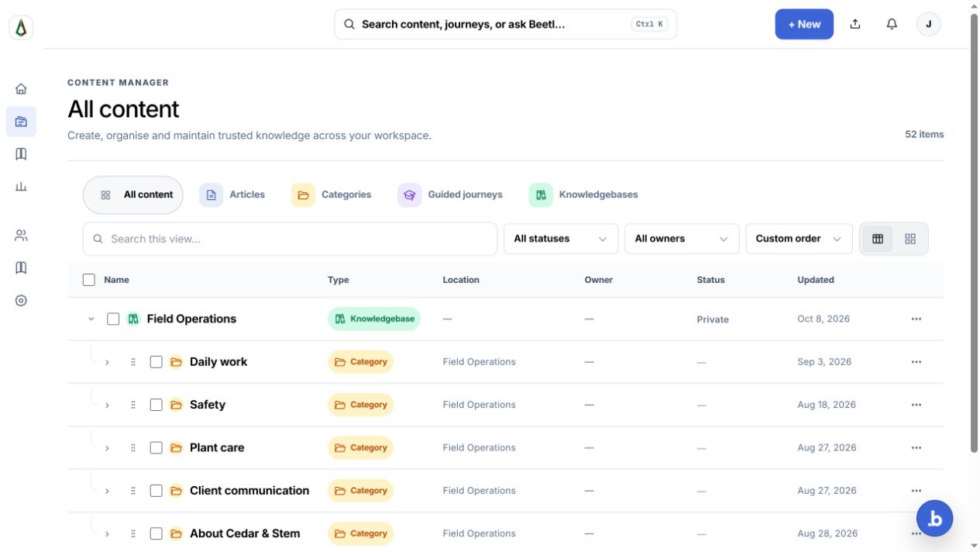Click drag handle of Daily work row
The image size is (980, 552).
(133, 362)
